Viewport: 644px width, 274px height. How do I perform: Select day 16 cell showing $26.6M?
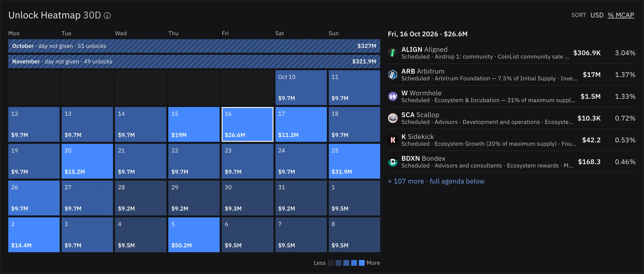click(247, 124)
